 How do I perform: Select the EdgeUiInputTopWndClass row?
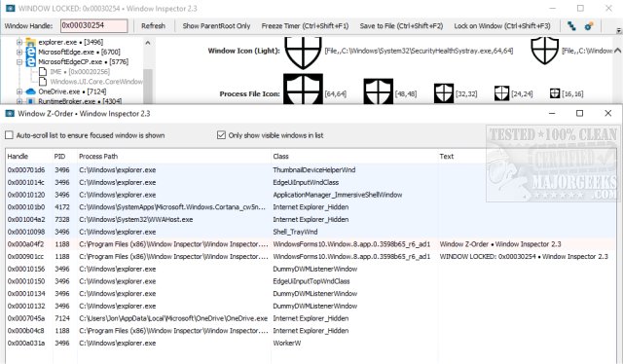click(x=311, y=281)
